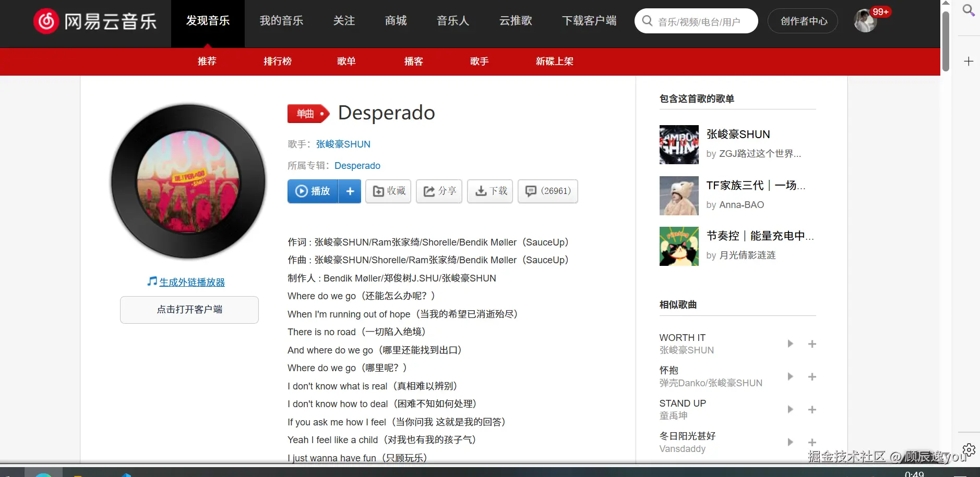This screenshot has width=980, height=477.
Task: Open 张峻豪SHUN playlist thumbnail
Action: (679, 144)
